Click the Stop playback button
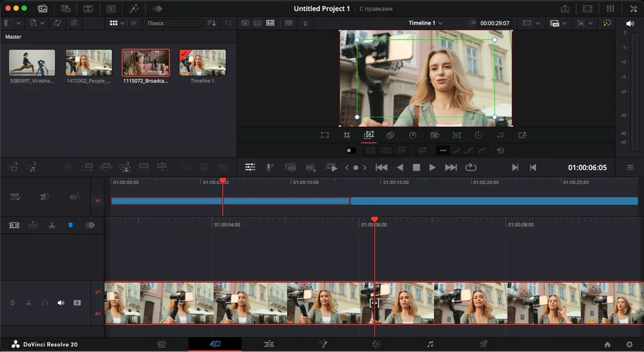Image resolution: width=644 pixels, height=352 pixels. pos(416,167)
